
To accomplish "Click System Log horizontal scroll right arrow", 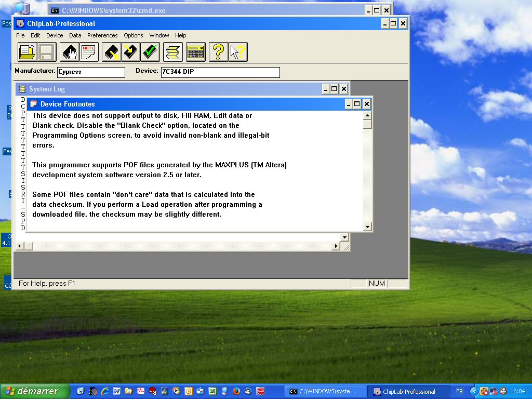I will pyautogui.click(x=336, y=246).
